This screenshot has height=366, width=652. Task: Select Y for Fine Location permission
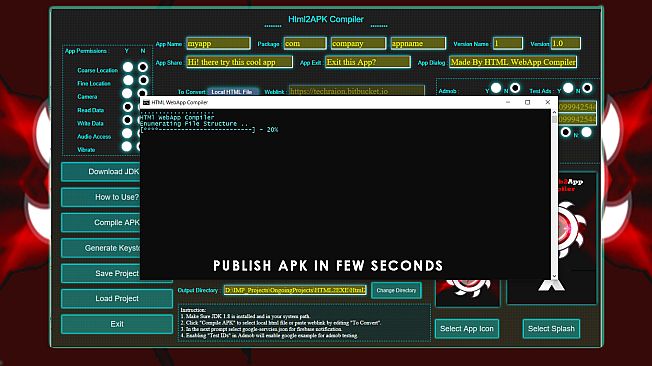click(x=128, y=80)
